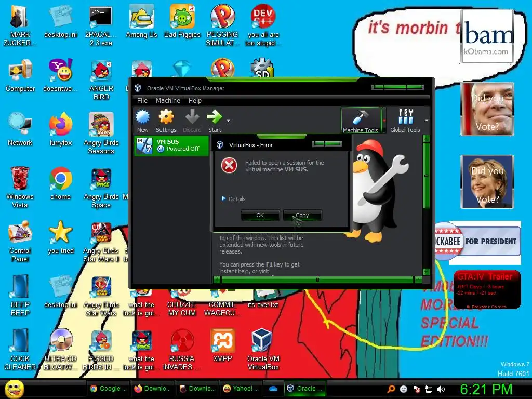
Task: Click the Hillary Did you Vote gadget
Action: click(487, 181)
